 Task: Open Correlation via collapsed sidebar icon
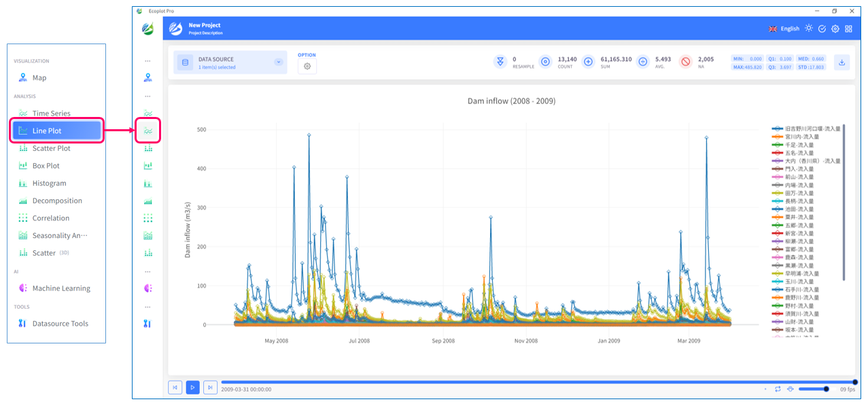coord(148,218)
